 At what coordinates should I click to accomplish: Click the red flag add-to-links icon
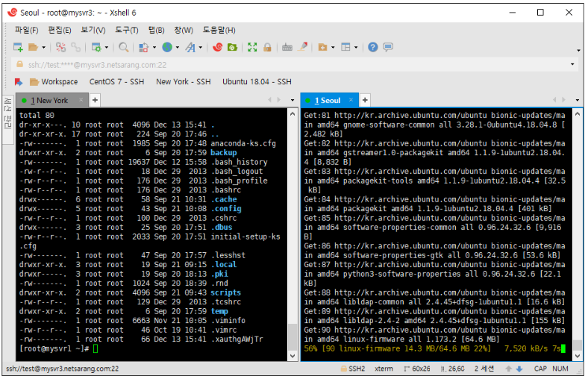point(19,82)
